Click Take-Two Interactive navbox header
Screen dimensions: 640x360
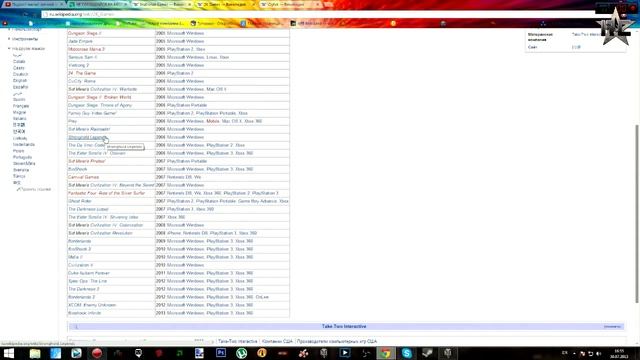point(344,327)
